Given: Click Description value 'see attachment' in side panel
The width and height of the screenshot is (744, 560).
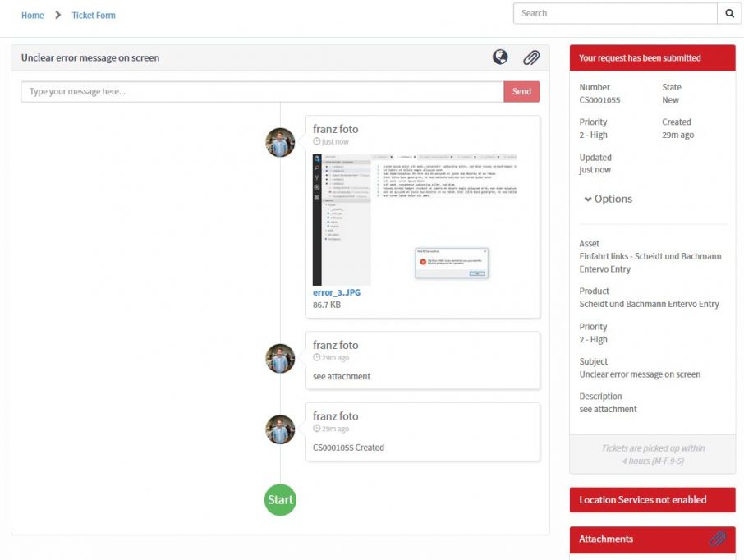Looking at the screenshot, I should 608,409.
